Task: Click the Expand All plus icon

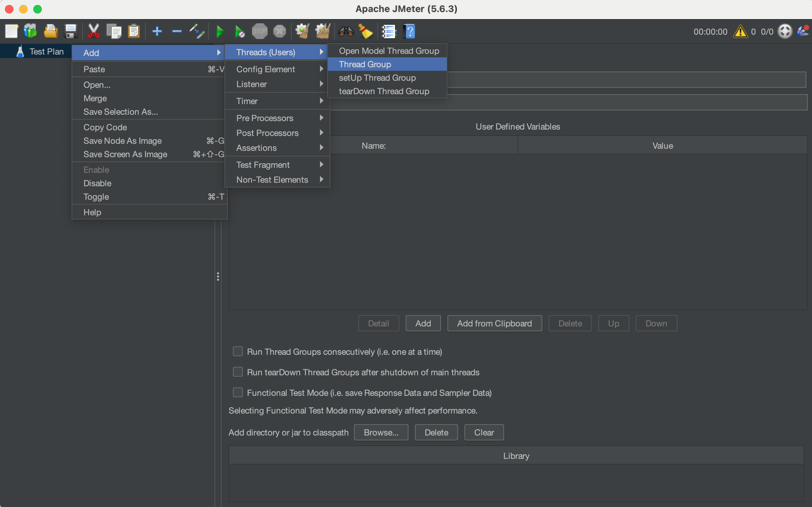Action: click(x=157, y=32)
